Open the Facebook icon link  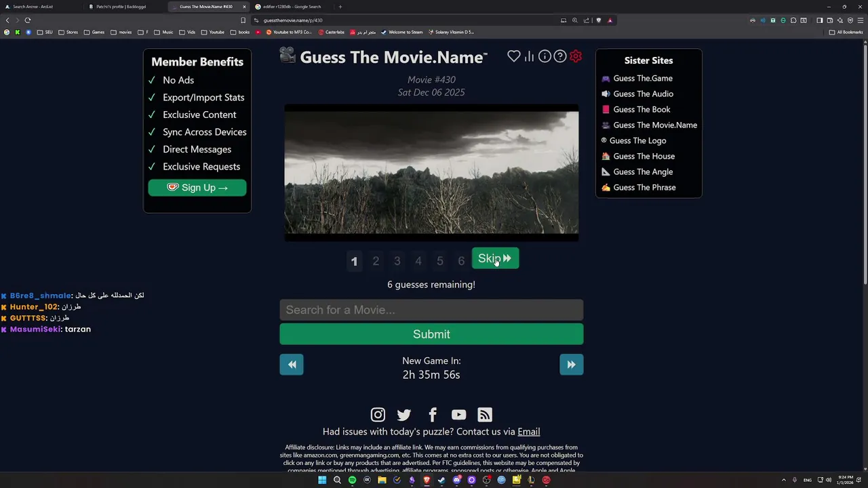pyautogui.click(x=433, y=415)
